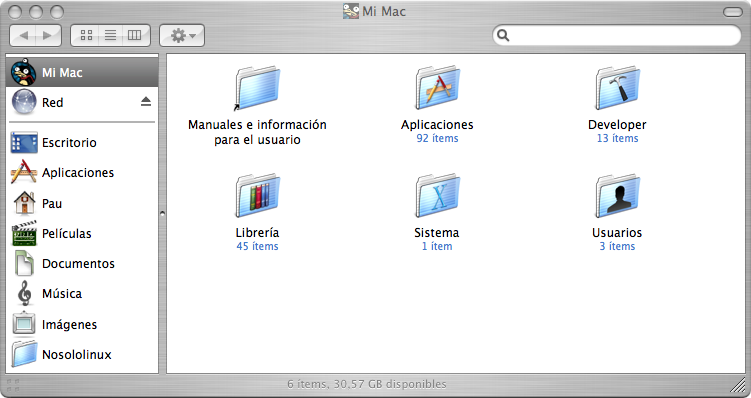Click the sidebar divider grab handle

tap(162, 213)
